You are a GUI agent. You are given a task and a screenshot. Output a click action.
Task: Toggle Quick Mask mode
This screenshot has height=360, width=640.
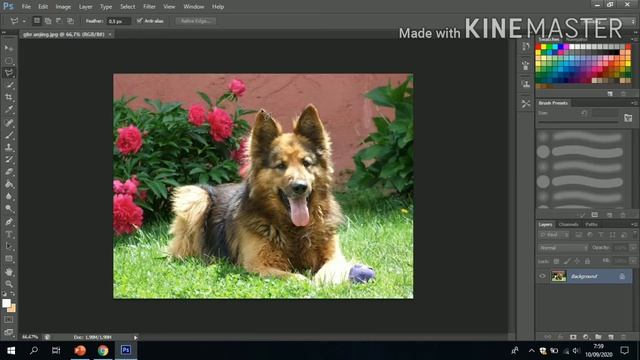(9, 320)
